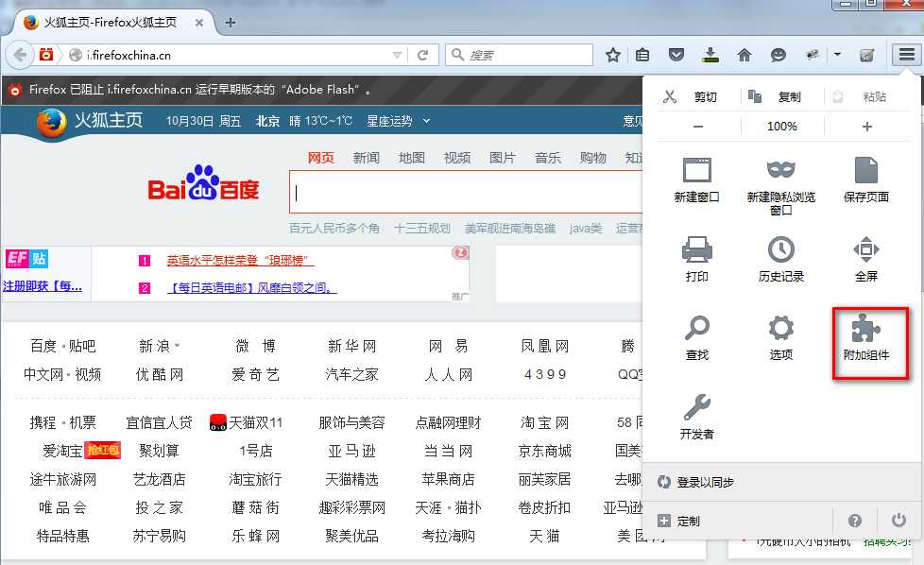Screen dimensions: 924x565
Task: Open the 优酷网 link
Action: (x=159, y=374)
